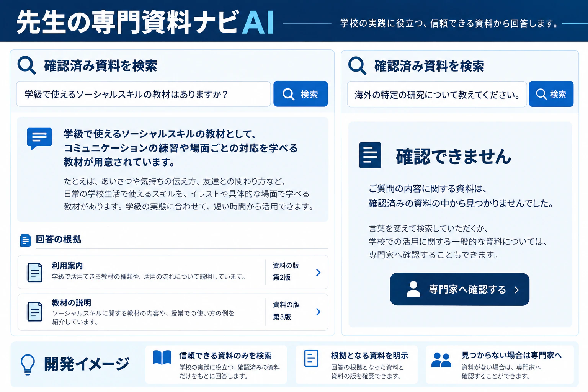588x392 pixels.
Task: Select the 見つからない場合は専門家へ feature card title
Action: (x=511, y=355)
